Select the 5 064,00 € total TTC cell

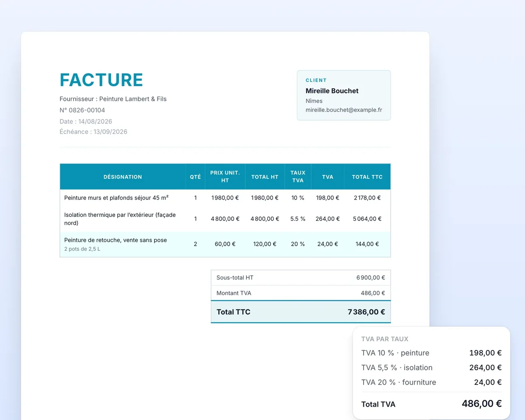tap(367, 219)
